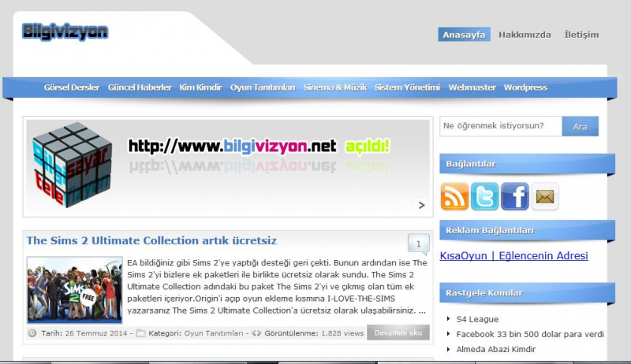The width and height of the screenshot is (631, 364).
Task: Open Webmaster category
Action: (472, 87)
